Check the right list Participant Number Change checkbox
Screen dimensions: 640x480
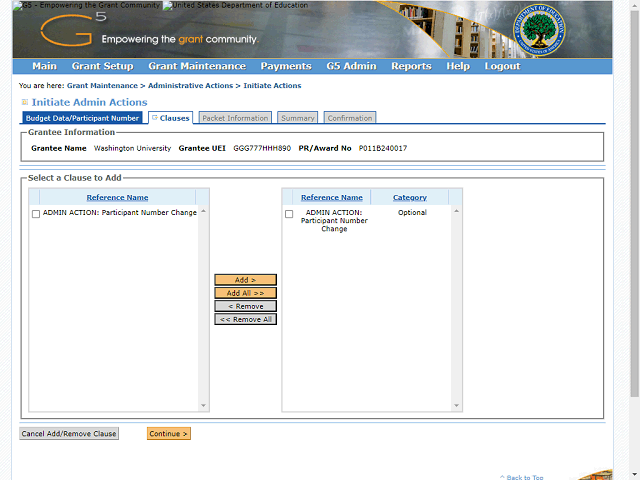click(289, 214)
